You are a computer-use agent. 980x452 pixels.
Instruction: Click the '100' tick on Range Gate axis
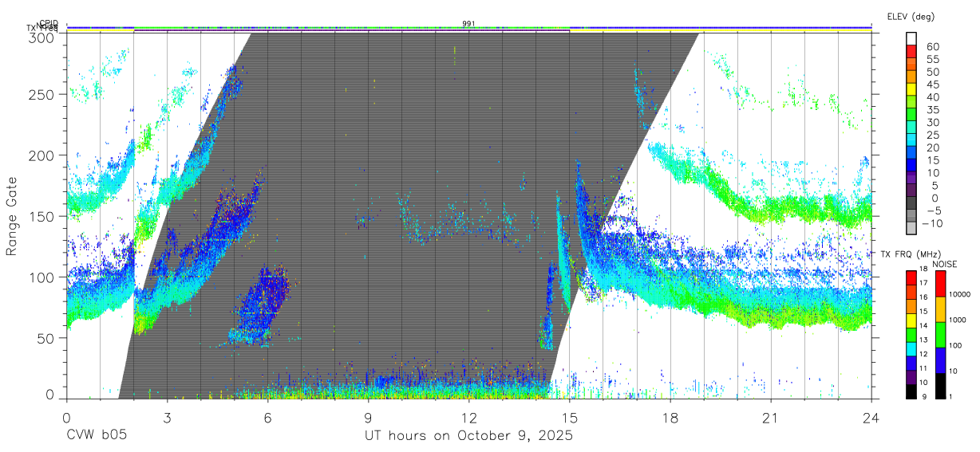pos(42,277)
